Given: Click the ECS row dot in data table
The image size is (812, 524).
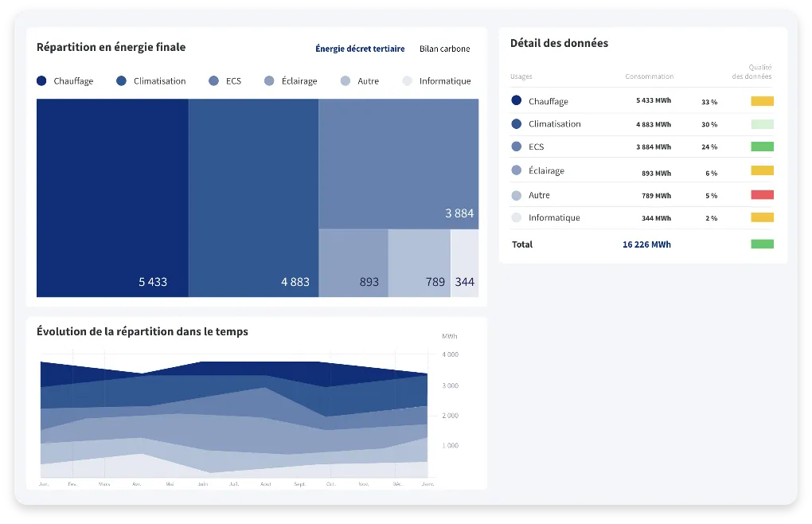Looking at the screenshot, I should pyautogui.click(x=517, y=147).
